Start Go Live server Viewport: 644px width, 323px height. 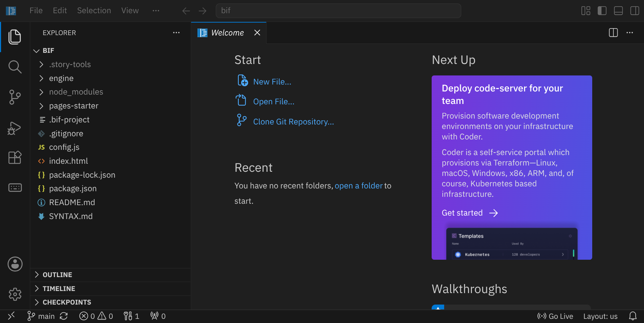555,316
